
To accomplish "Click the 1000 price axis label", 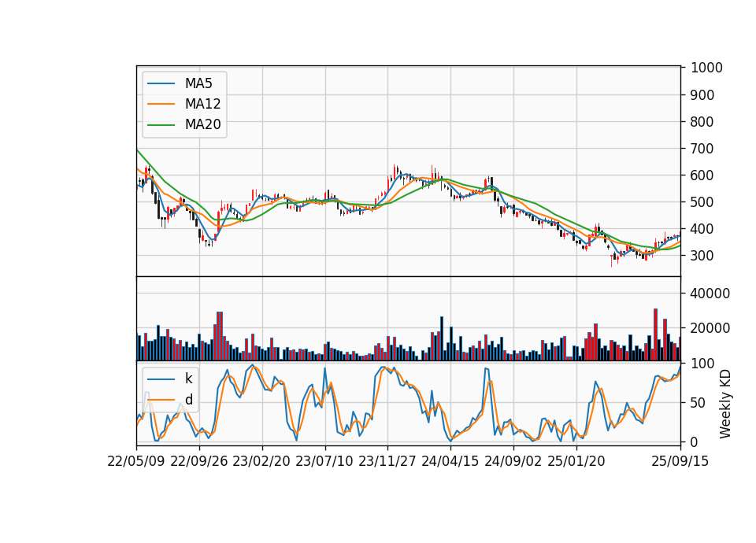I will (x=707, y=68).
